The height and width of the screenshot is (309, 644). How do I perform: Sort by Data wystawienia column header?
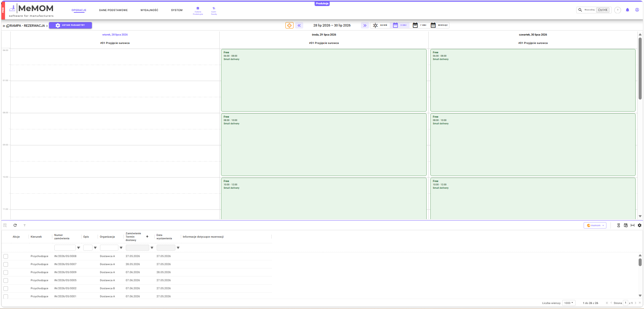164,237
